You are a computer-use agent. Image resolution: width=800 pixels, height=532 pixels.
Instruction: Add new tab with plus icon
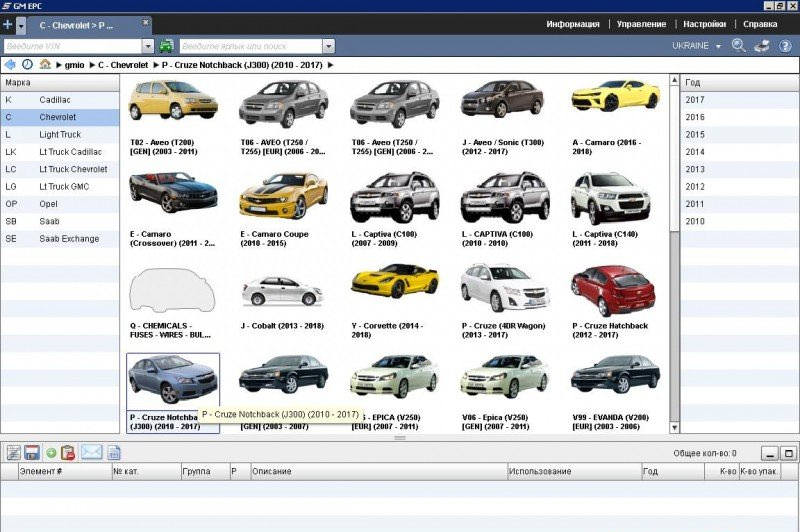[8, 24]
